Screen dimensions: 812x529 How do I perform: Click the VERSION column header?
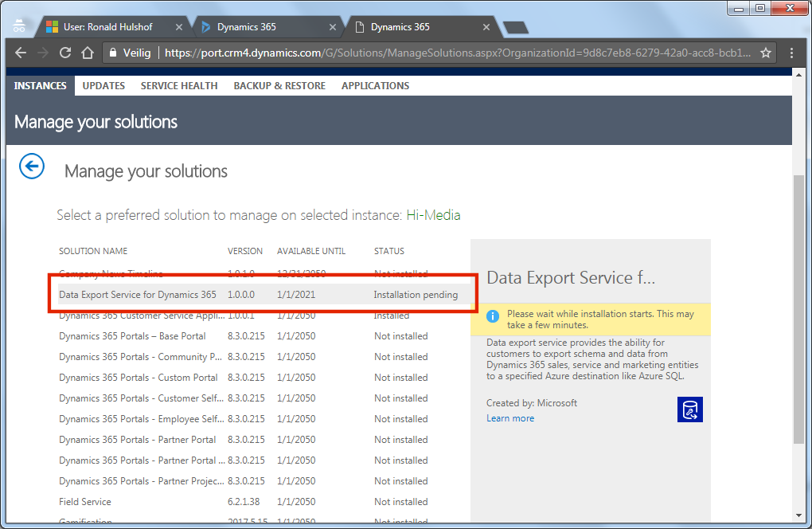tap(245, 251)
